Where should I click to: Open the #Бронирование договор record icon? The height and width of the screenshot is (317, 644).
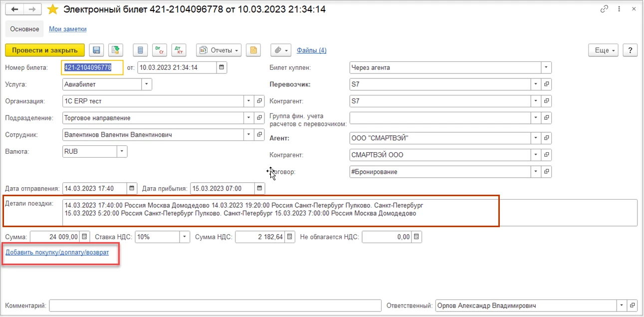click(x=547, y=172)
